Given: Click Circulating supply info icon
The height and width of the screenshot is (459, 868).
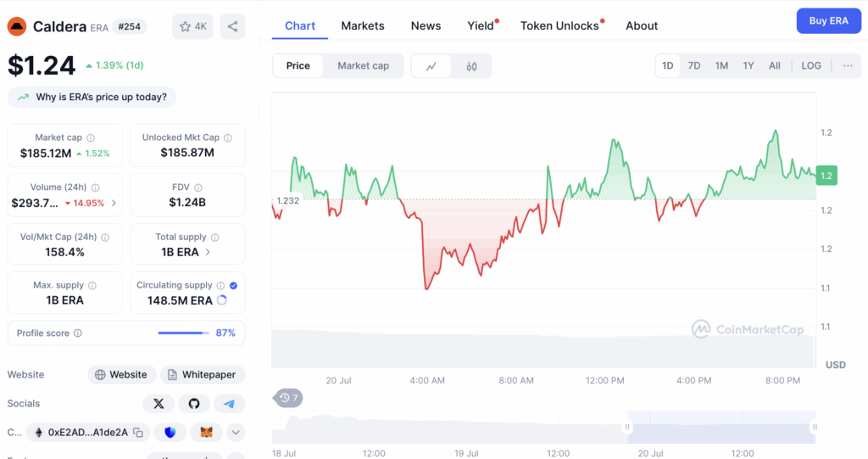Looking at the screenshot, I should coord(220,285).
